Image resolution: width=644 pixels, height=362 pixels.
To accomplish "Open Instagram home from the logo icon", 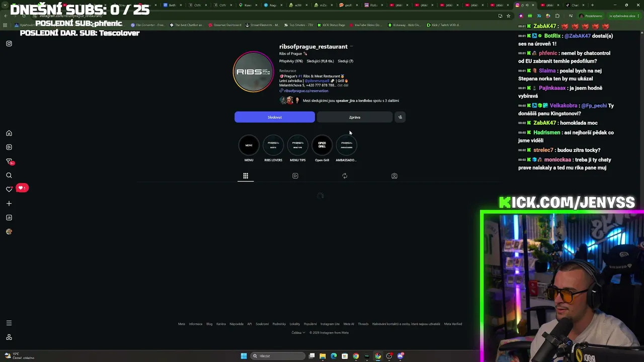I will pyautogui.click(x=9, y=44).
